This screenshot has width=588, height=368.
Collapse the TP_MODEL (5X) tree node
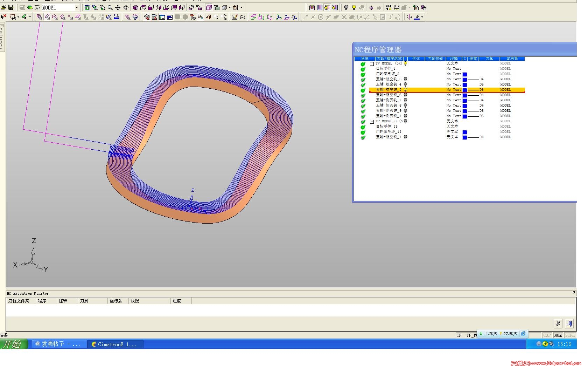(372, 64)
